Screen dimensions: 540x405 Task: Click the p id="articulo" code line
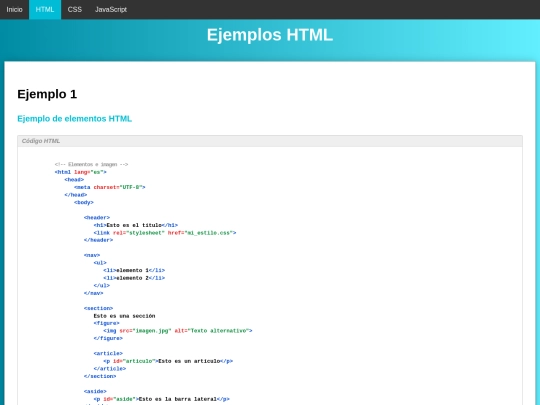pyautogui.click(x=168, y=361)
